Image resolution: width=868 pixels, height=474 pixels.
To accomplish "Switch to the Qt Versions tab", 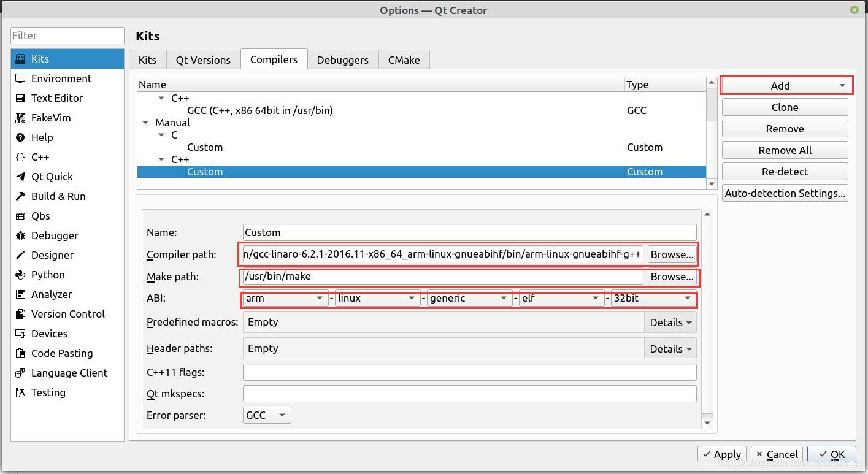I will [203, 59].
